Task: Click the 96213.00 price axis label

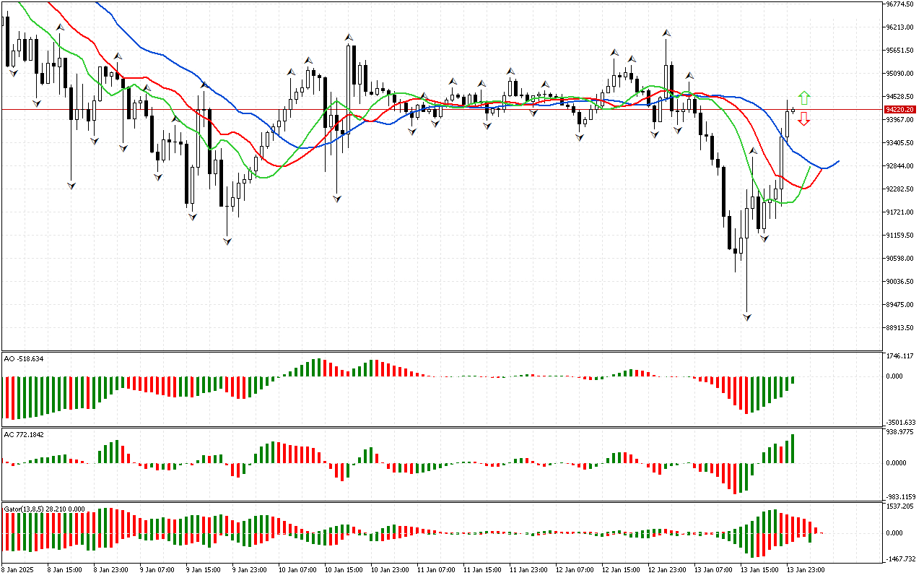Action: tap(899, 27)
